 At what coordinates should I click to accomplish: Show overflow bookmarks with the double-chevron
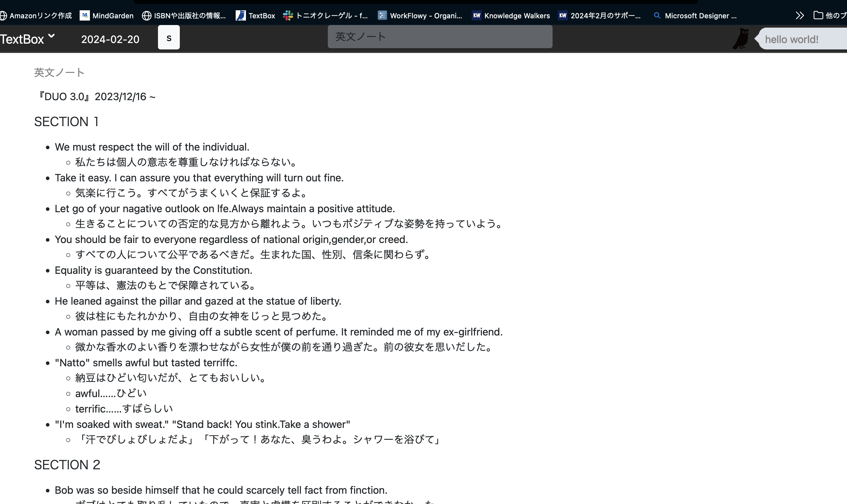(799, 15)
